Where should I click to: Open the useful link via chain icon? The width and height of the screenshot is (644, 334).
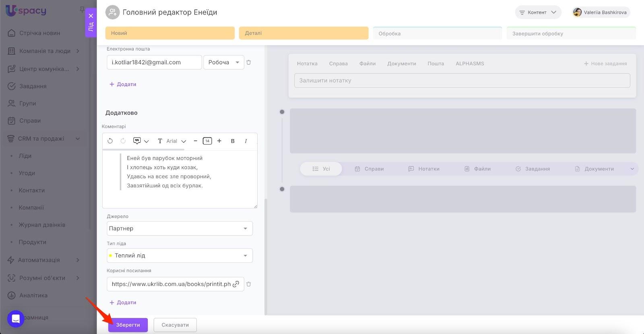coord(236,284)
